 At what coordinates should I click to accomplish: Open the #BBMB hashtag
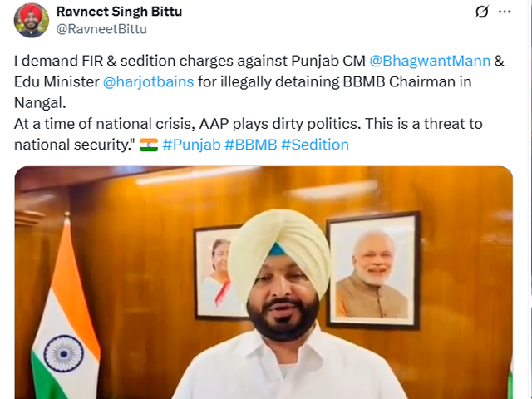(251, 145)
